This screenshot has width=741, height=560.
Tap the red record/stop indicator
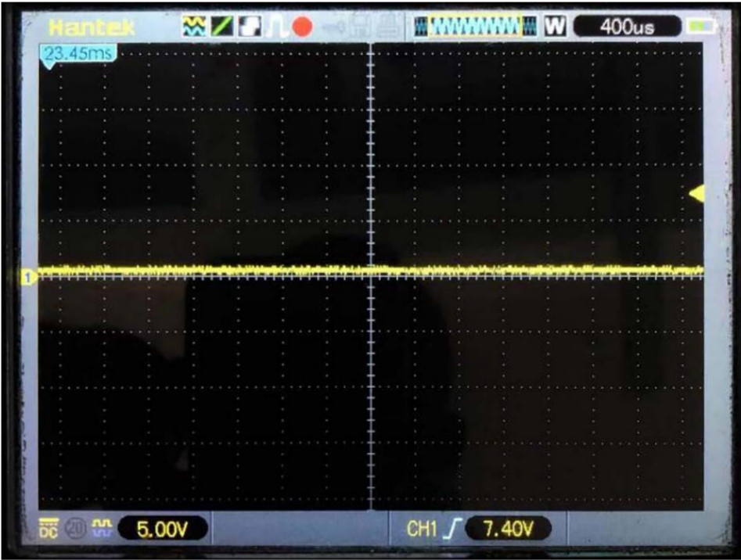[302, 27]
